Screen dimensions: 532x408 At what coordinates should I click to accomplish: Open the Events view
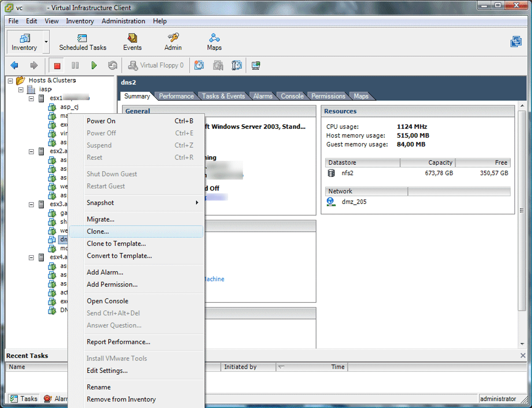pos(132,42)
